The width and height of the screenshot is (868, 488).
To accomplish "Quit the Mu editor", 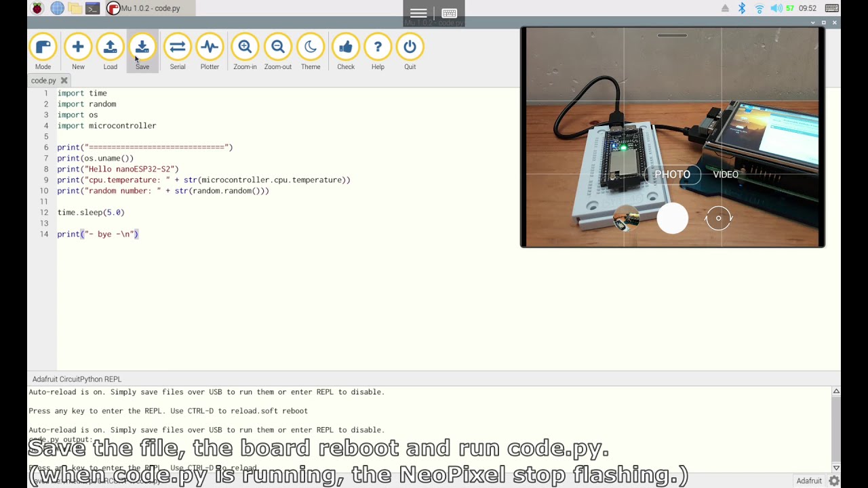I will click(x=410, y=52).
